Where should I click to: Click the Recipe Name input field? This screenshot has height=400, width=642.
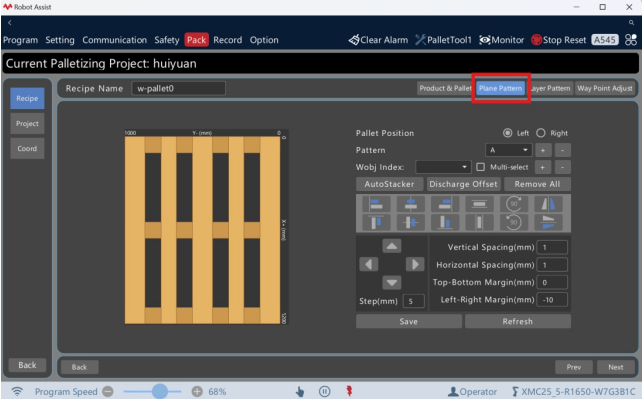tap(178, 88)
